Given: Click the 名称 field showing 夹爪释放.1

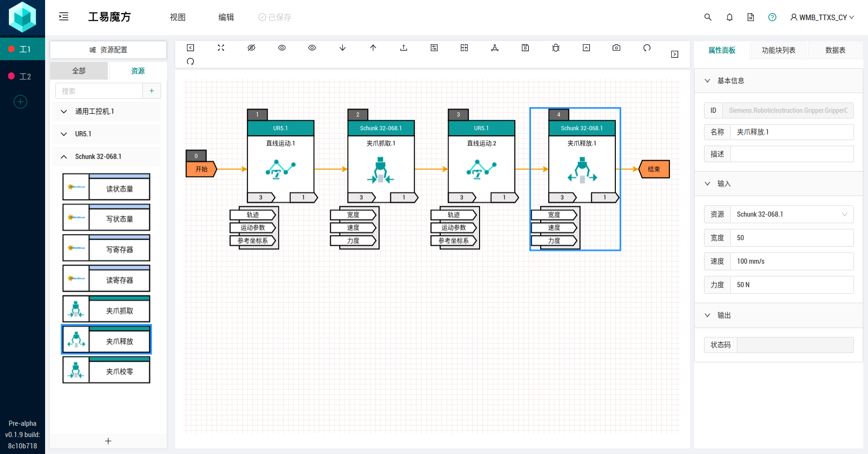Looking at the screenshot, I should (792, 132).
